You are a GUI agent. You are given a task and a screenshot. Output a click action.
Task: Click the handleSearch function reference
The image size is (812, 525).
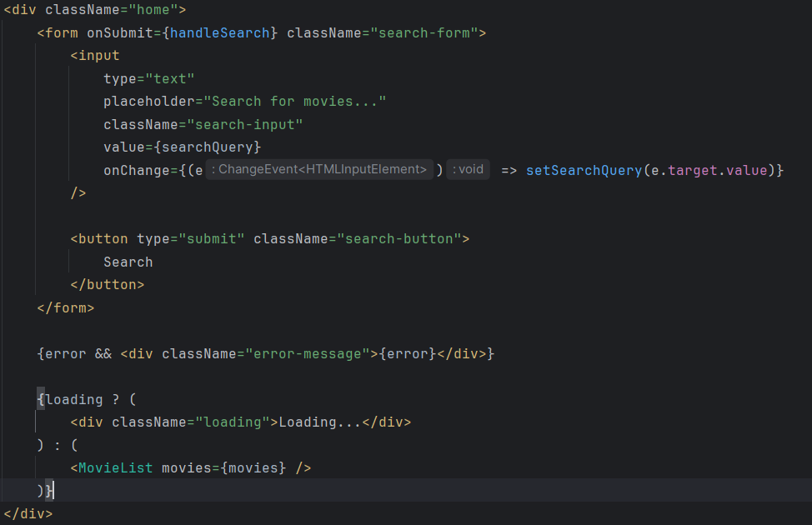(x=220, y=33)
